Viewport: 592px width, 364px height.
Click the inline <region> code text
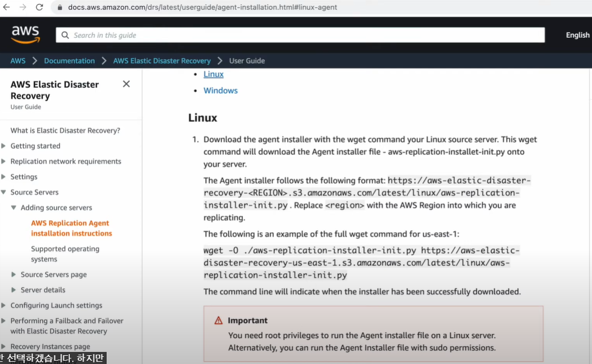pos(345,205)
